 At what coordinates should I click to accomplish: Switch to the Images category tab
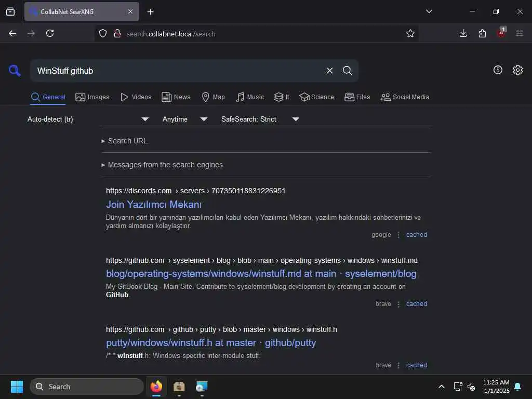coord(92,97)
